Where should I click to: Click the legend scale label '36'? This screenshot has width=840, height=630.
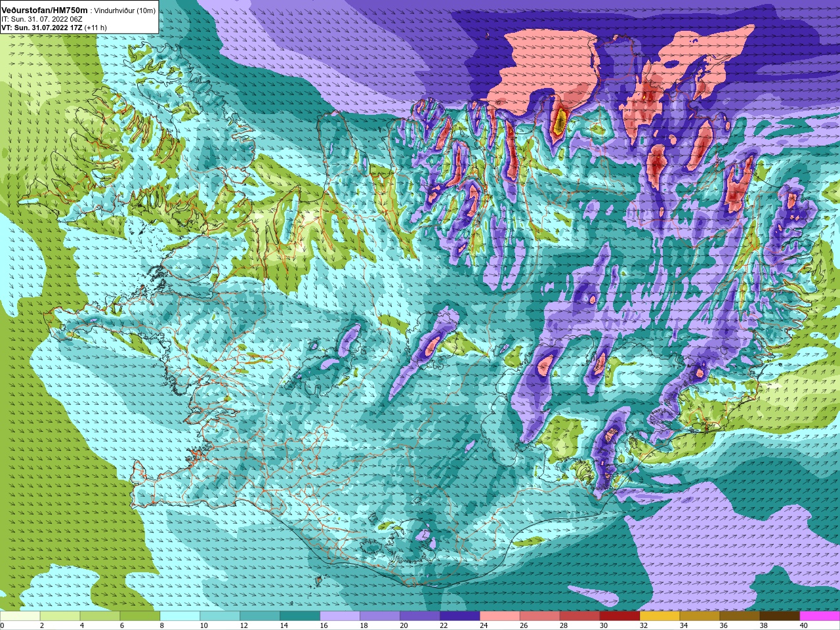coord(724,625)
